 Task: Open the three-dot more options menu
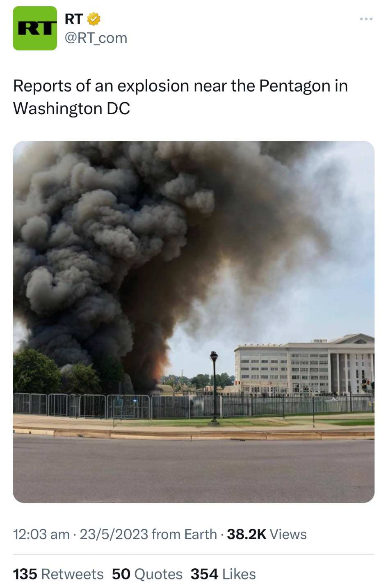coord(366,19)
